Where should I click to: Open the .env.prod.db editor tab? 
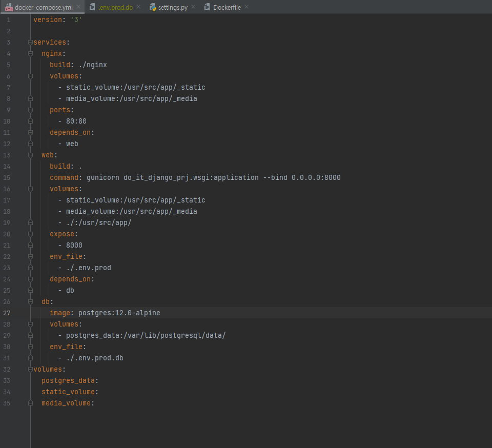point(115,7)
